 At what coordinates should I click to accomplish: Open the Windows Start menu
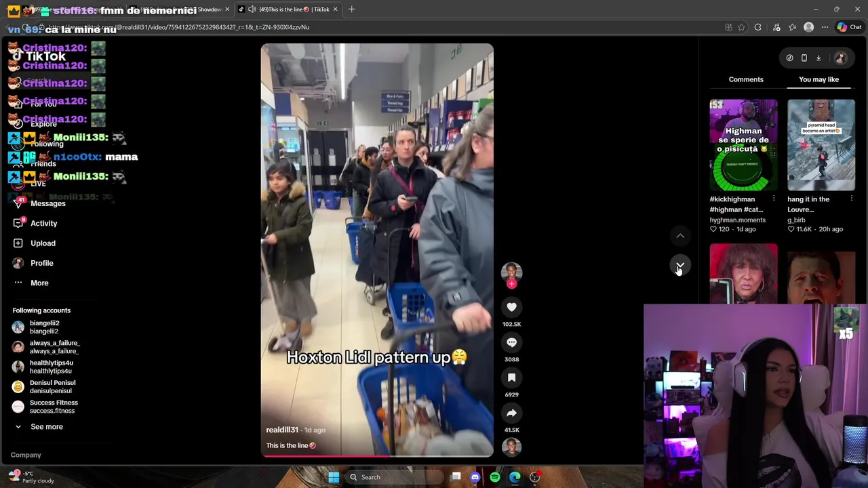pyautogui.click(x=334, y=477)
